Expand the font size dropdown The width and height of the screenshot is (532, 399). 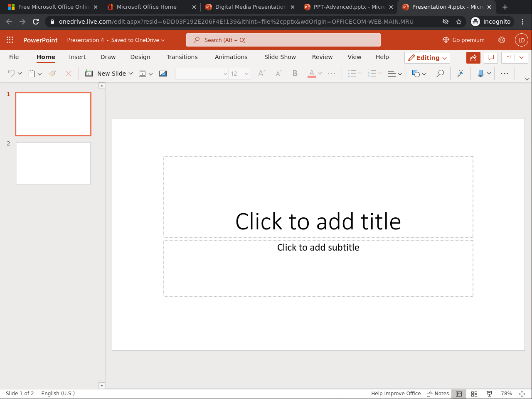pos(246,74)
